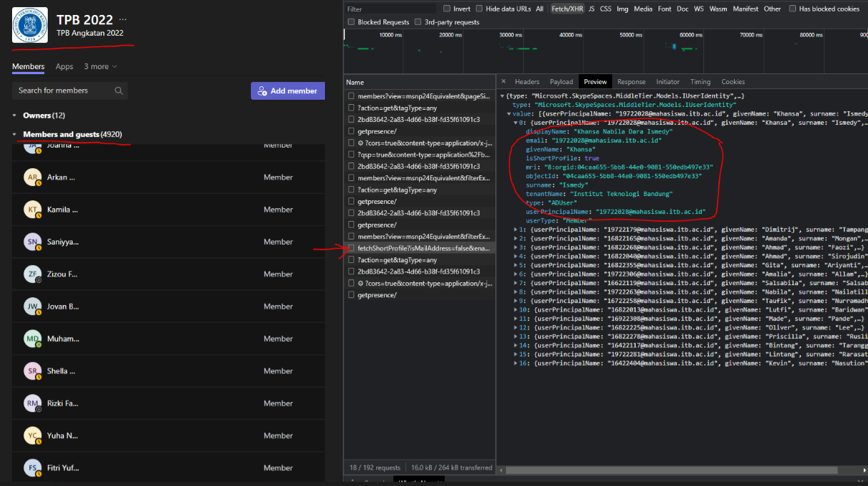Collapse the Members and guests section
The width and height of the screenshot is (868, 486).
[14, 134]
